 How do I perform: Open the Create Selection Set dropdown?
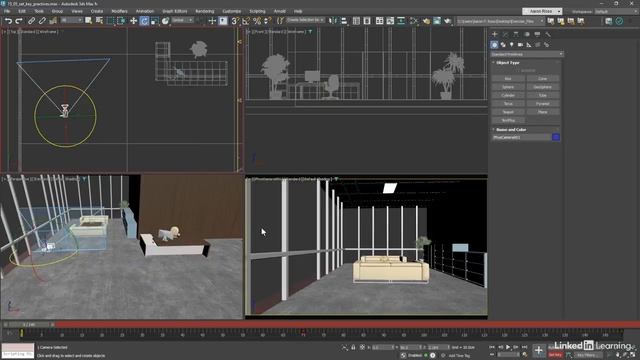tap(306, 20)
